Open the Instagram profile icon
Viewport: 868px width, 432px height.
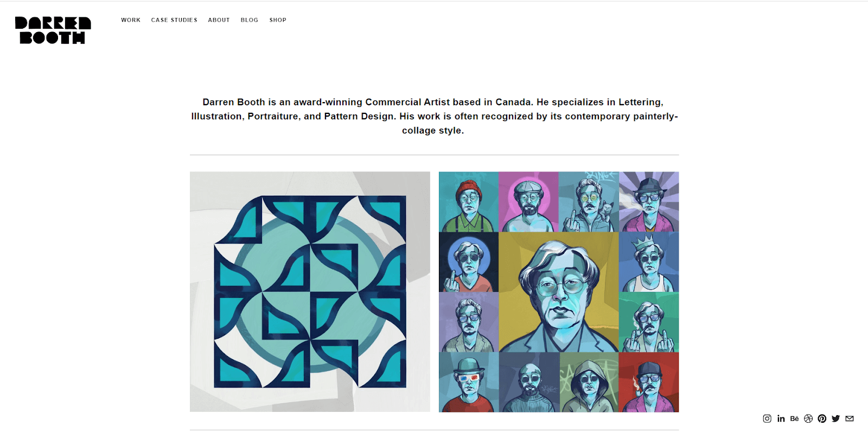tap(767, 418)
